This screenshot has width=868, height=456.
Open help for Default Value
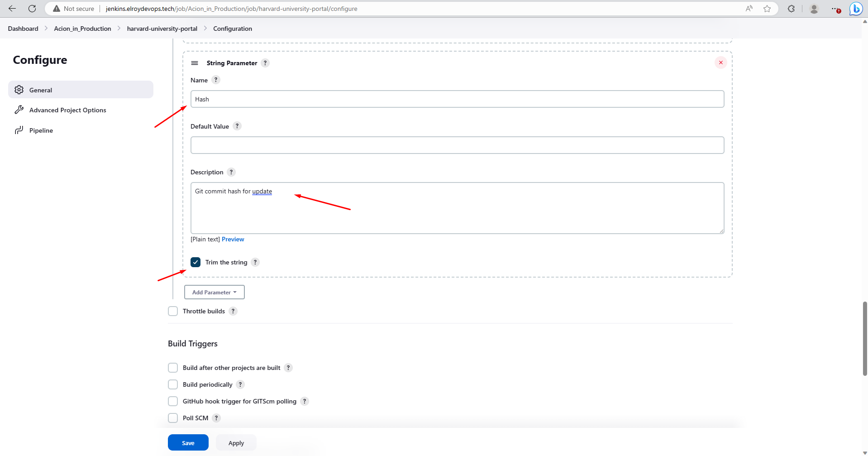tap(237, 126)
